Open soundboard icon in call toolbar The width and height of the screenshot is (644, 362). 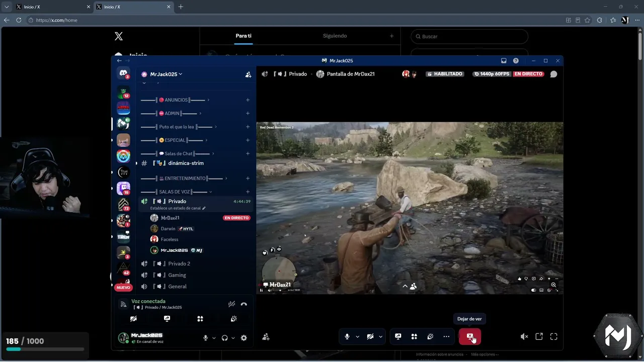tap(430, 337)
